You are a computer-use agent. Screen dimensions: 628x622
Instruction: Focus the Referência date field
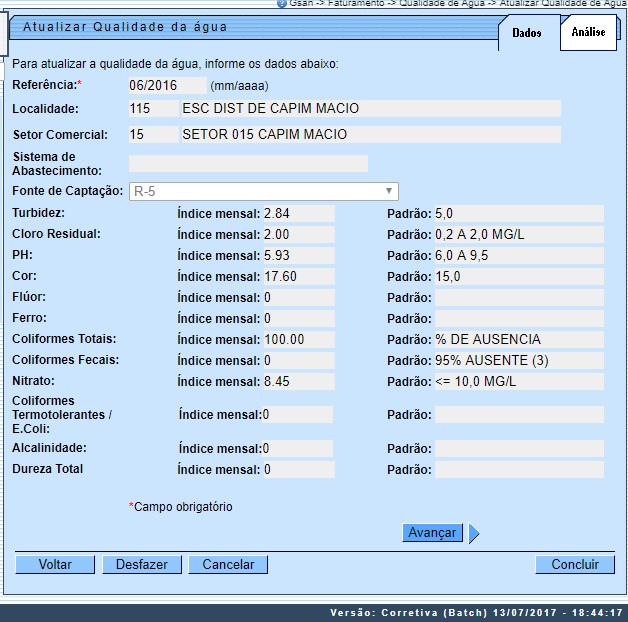click(167, 86)
